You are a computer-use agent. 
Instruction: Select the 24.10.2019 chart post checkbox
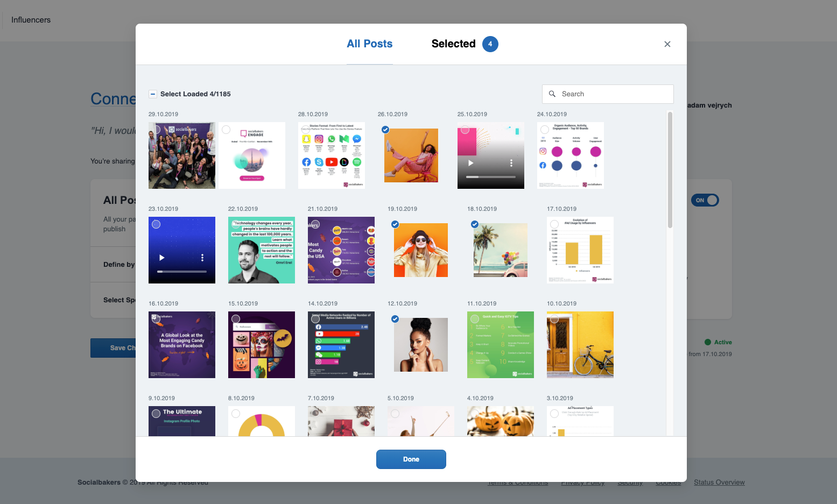click(545, 130)
